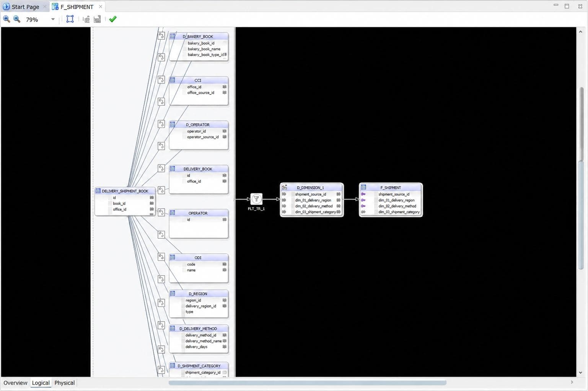
Task: Click table icon in D_DELIVERY_METHOD header
Action: [x=173, y=328]
